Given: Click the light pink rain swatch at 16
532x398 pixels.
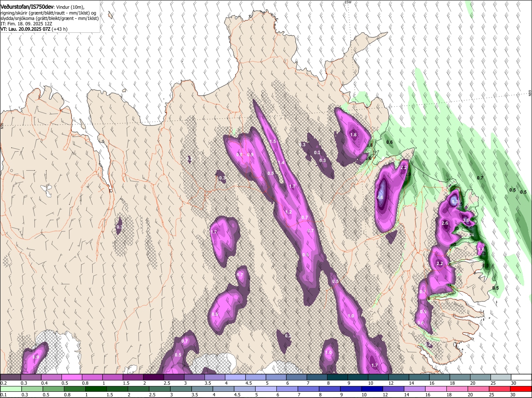Looking at the screenshot, I should click(x=436, y=388).
